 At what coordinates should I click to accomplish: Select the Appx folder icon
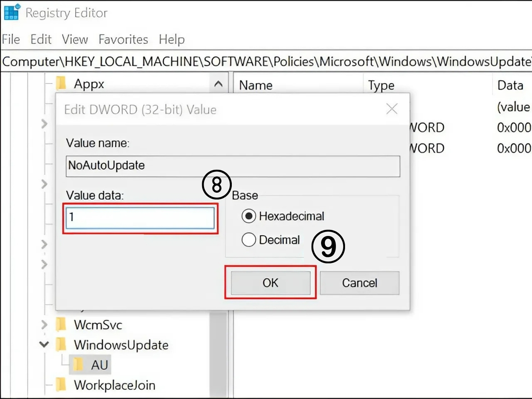click(61, 83)
